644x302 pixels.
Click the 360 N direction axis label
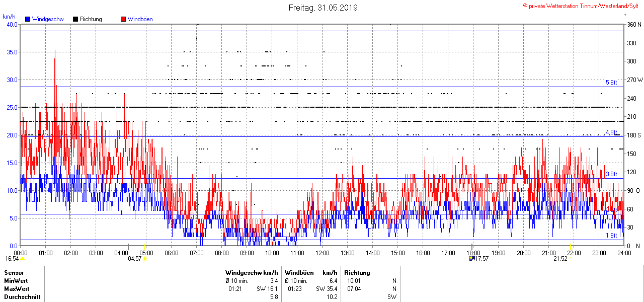(x=634, y=24)
